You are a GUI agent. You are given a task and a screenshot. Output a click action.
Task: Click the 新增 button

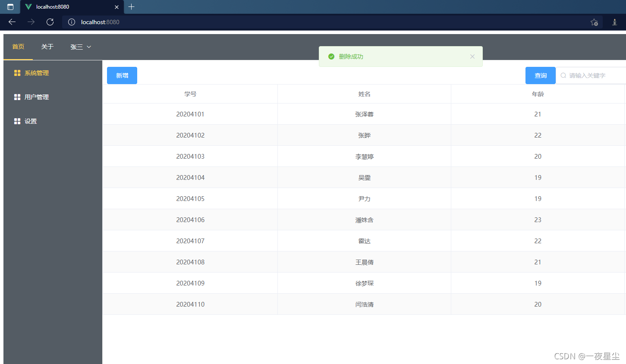(122, 75)
